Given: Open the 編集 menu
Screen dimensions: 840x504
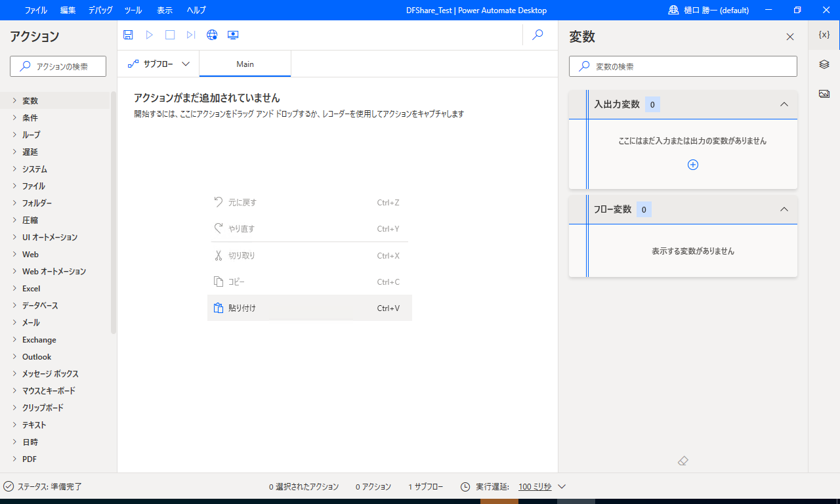Looking at the screenshot, I should [68, 10].
